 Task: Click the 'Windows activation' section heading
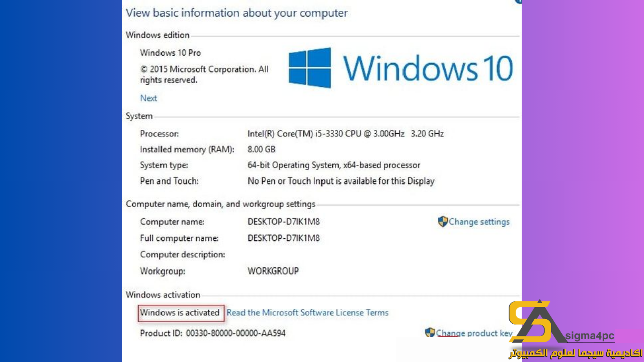(163, 294)
